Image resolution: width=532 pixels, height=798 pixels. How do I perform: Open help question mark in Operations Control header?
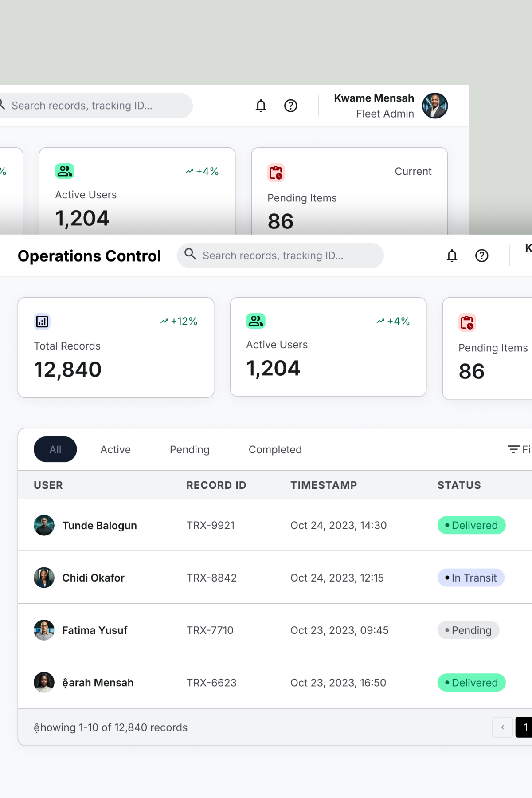481,256
